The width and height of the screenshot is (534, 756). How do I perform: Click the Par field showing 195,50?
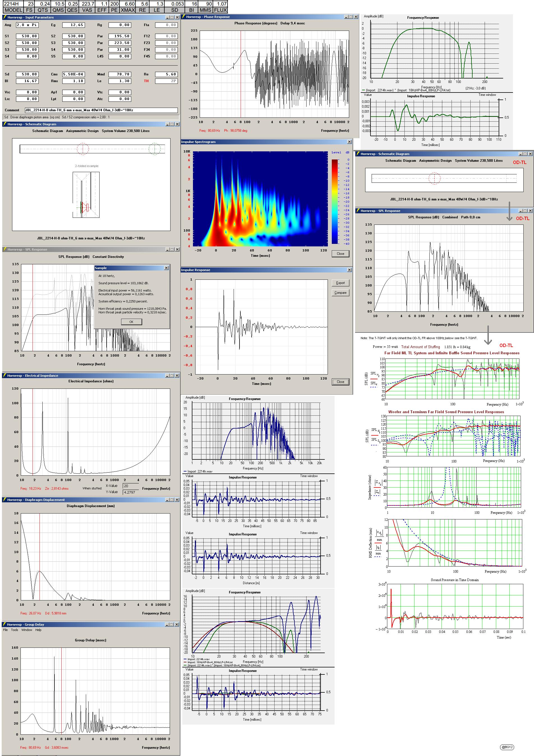pos(120,36)
